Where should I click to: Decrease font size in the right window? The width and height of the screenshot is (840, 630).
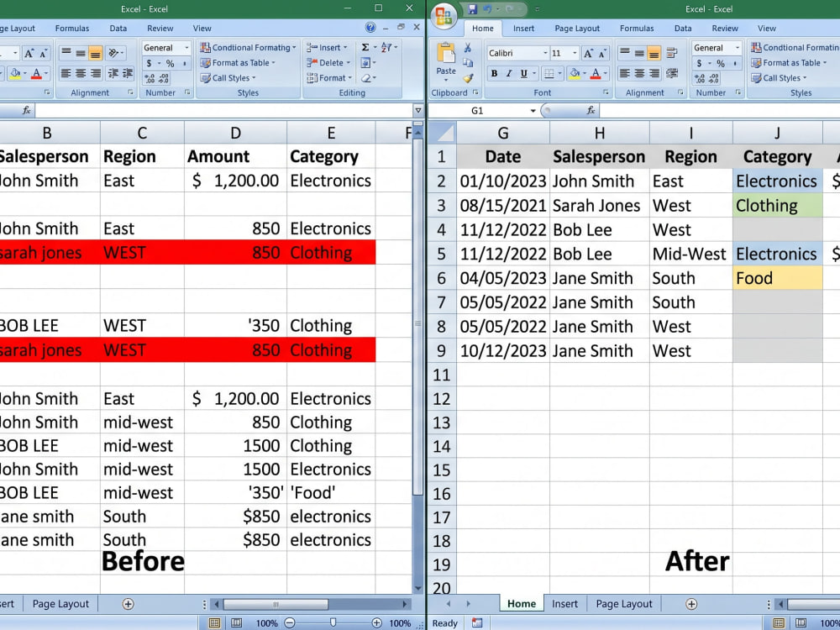coord(602,53)
